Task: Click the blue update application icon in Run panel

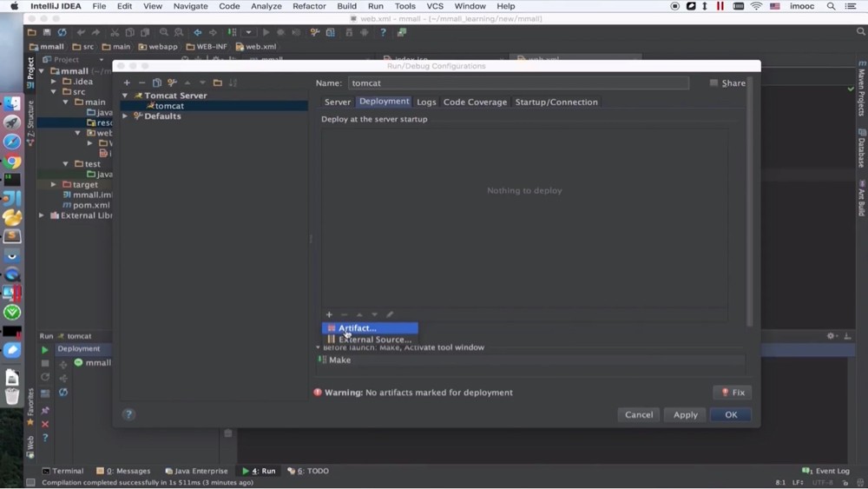Action: pos(63,392)
